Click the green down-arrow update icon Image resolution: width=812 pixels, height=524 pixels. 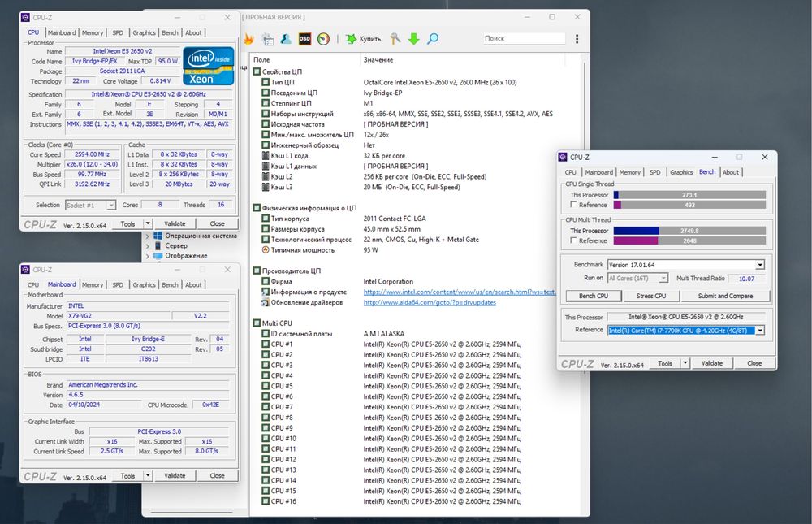(x=414, y=39)
